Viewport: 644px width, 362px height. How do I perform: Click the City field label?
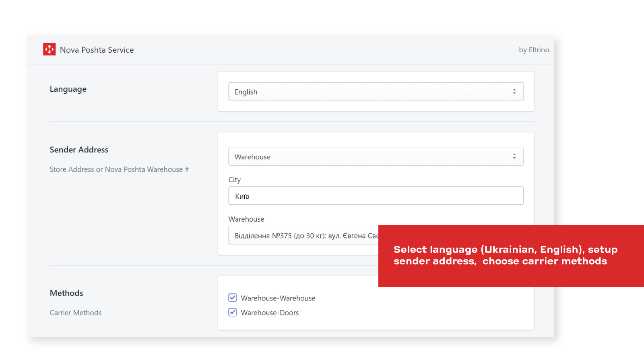click(x=235, y=180)
